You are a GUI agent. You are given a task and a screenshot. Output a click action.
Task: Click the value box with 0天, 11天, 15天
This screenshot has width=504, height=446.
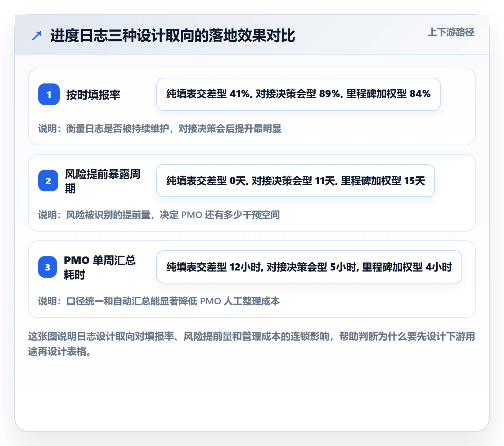point(296,181)
